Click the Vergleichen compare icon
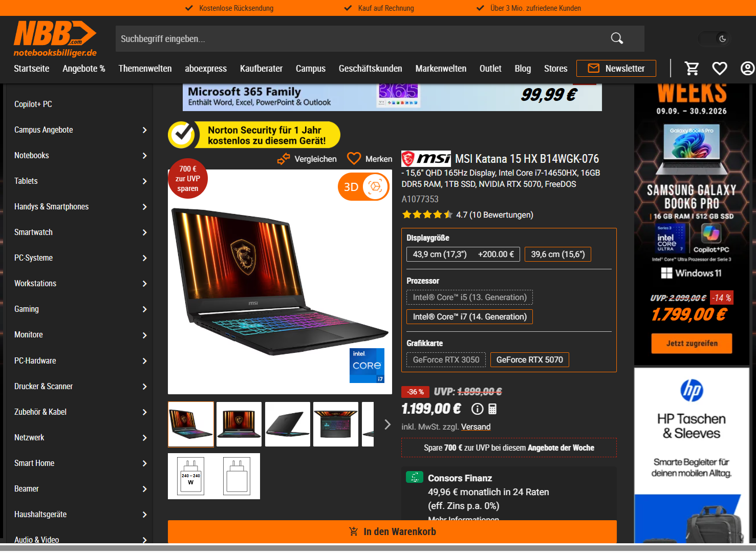The width and height of the screenshot is (756, 553). pos(284,159)
